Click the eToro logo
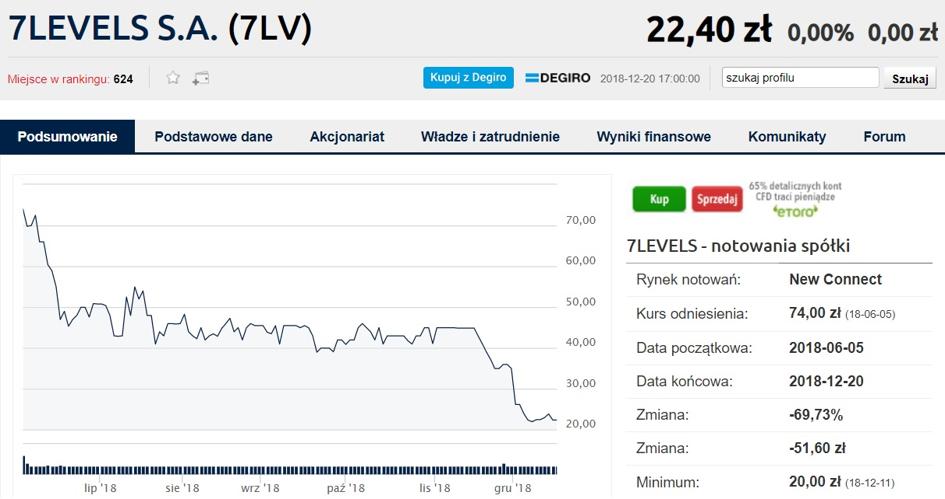Image resolution: width=945 pixels, height=499 pixels. coord(796,211)
